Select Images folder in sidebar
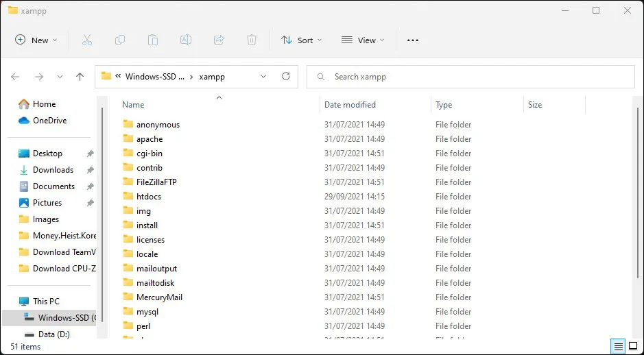 (45, 219)
